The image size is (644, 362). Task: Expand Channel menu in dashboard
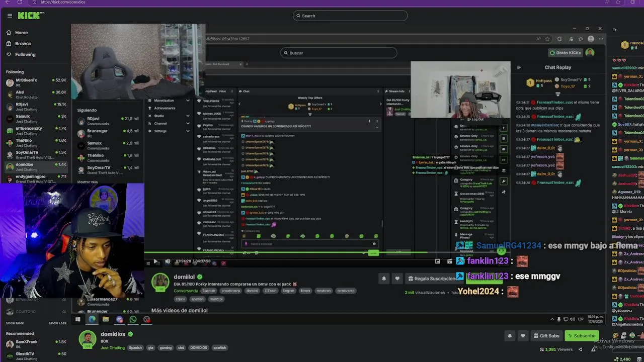click(169, 123)
